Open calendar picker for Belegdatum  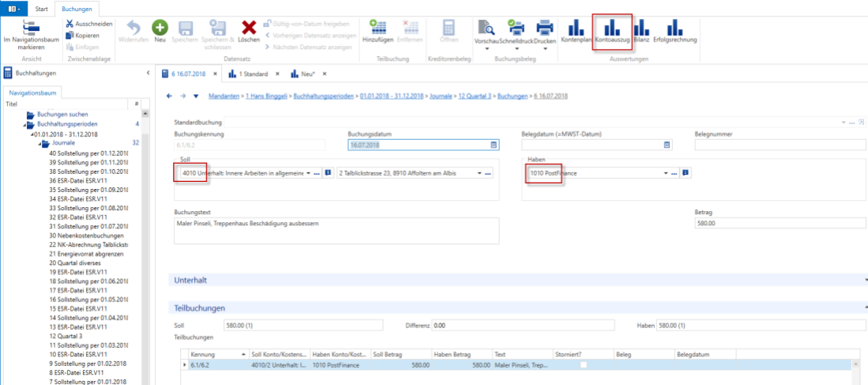coord(667,145)
